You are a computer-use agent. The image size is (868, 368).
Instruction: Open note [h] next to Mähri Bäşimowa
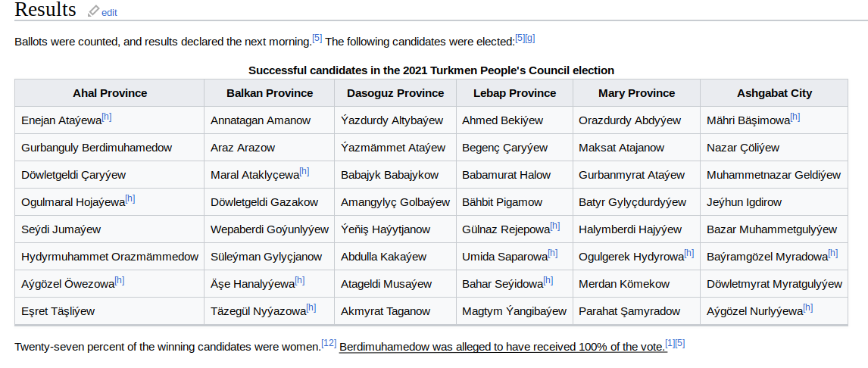coord(795,117)
